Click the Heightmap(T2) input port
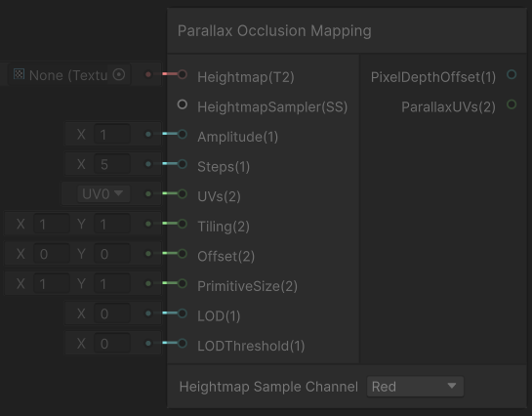Screen dimensions: 532x416 point(183,74)
